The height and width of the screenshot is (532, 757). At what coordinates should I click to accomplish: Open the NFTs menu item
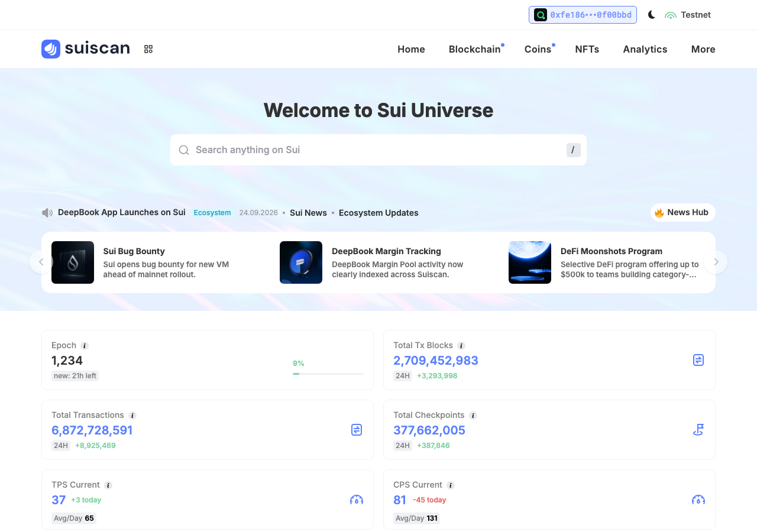(x=587, y=49)
